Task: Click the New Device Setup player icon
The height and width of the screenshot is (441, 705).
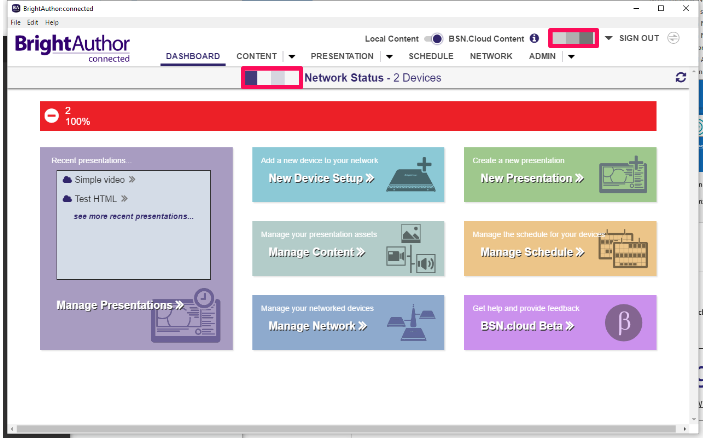Action: [411, 175]
